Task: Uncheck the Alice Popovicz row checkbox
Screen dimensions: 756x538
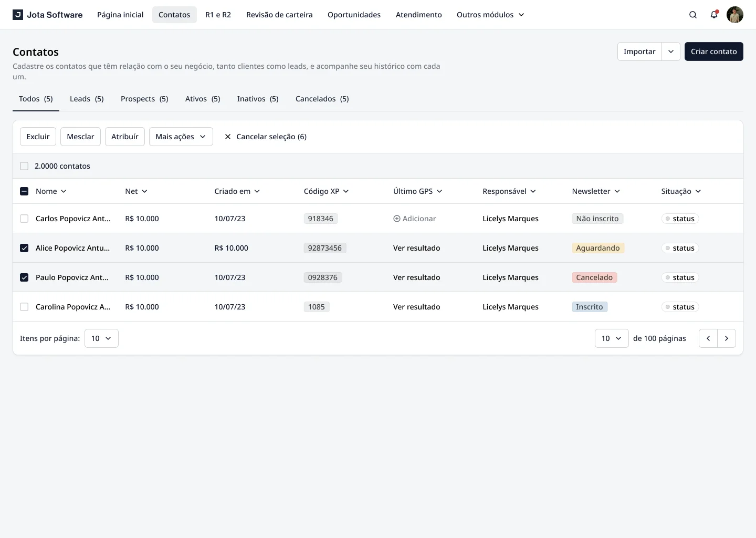Action: pyautogui.click(x=24, y=248)
